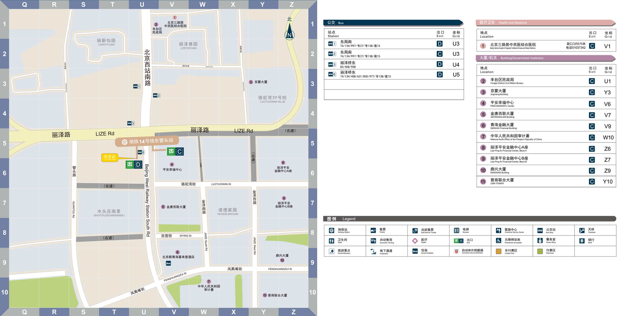Click Jingmeng Building row in the table
644x316 pixels.
pyautogui.click(x=546, y=92)
